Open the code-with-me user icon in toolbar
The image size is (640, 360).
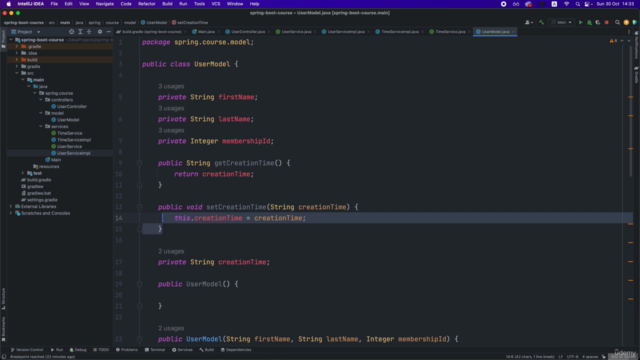point(529,22)
